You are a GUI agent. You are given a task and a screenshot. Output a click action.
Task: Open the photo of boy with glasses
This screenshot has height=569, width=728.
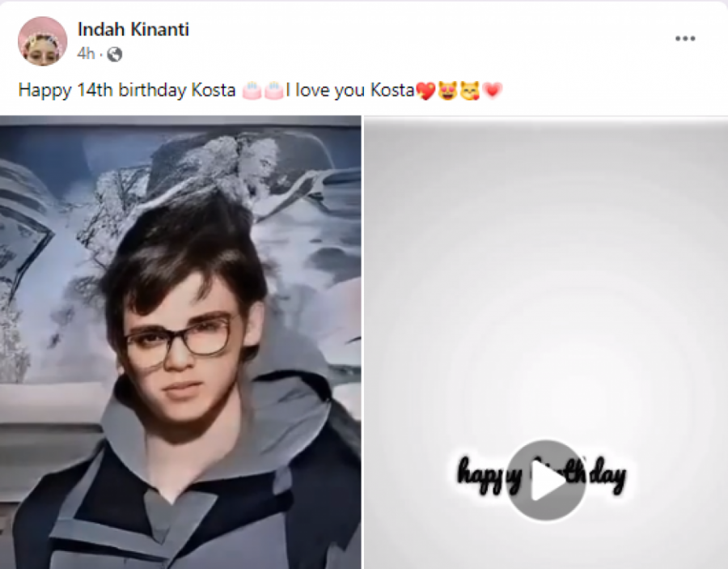pyautogui.click(x=180, y=342)
